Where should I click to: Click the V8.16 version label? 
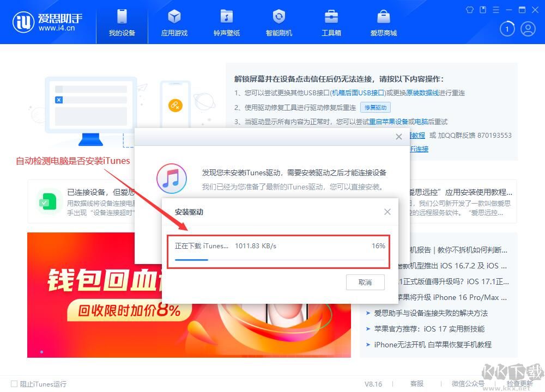pyautogui.click(x=373, y=384)
